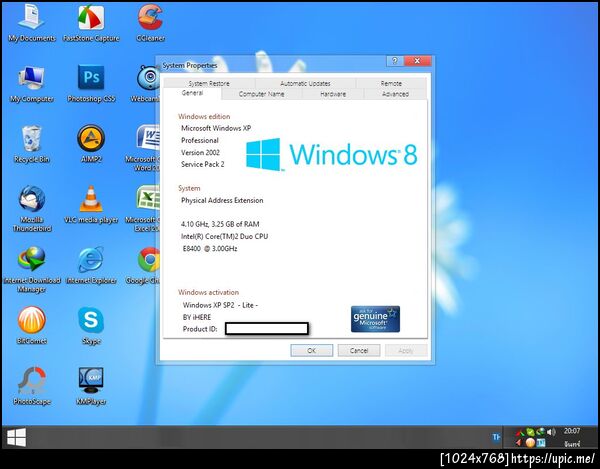Viewport: 600px width, 469px height.
Task: Click the 'Windows activation' heading
Action: (x=209, y=292)
